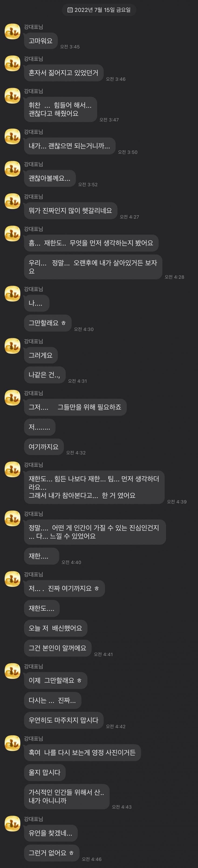Click the last message 그런거 없어요 ㅎ

coord(52,853)
